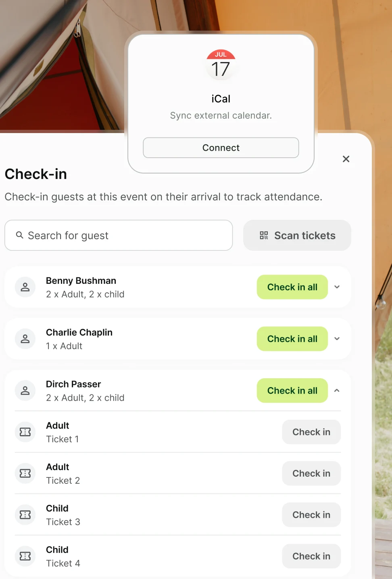This screenshot has height=579, width=392.
Task: Click Benny Bushman's guest avatar icon
Action: (x=25, y=287)
